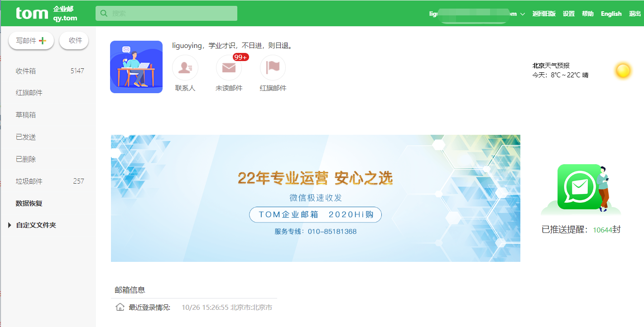Open the account dropdown arrow
Viewport: 644px width, 327px height.
click(523, 14)
